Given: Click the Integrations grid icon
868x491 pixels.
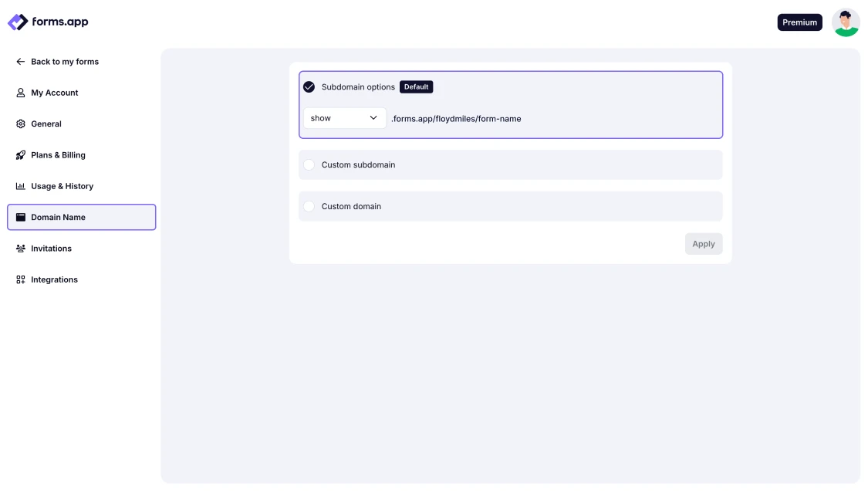Looking at the screenshot, I should [x=21, y=279].
